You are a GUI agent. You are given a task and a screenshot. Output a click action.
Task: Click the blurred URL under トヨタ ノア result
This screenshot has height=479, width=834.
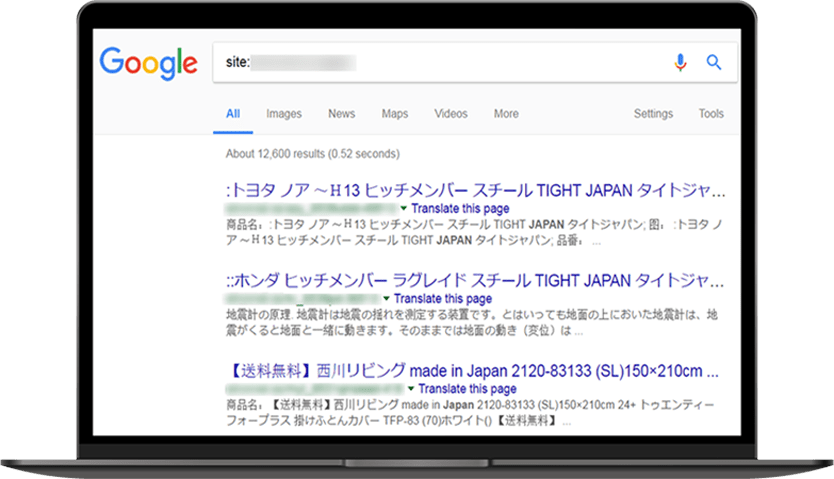click(x=312, y=208)
